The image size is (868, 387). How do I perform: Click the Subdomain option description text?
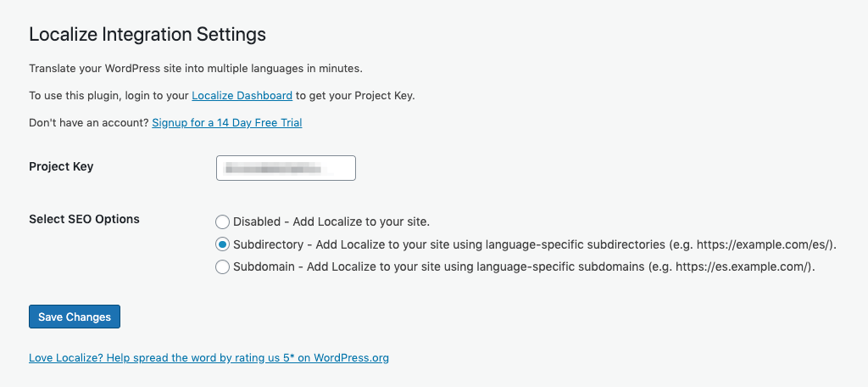[441, 267]
